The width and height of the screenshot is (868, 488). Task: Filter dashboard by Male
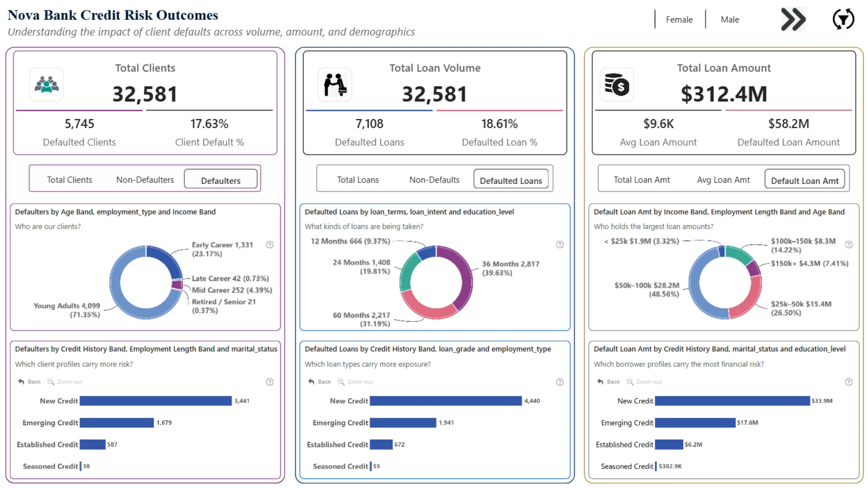pyautogui.click(x=730, y=19)
